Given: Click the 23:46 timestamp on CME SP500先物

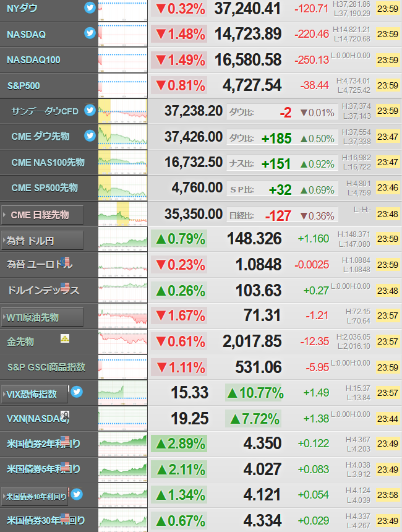Looking at the screenshot, I should tap(388, 187).
